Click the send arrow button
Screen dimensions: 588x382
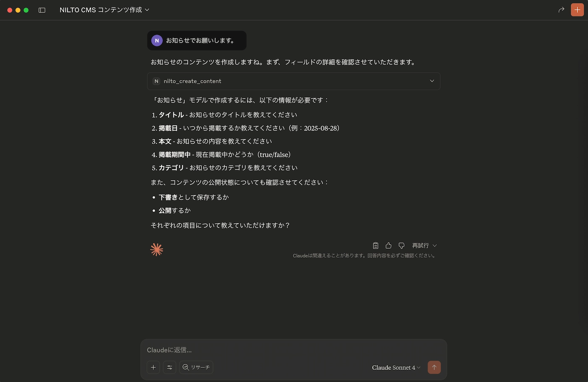click(x=434, y=367)
